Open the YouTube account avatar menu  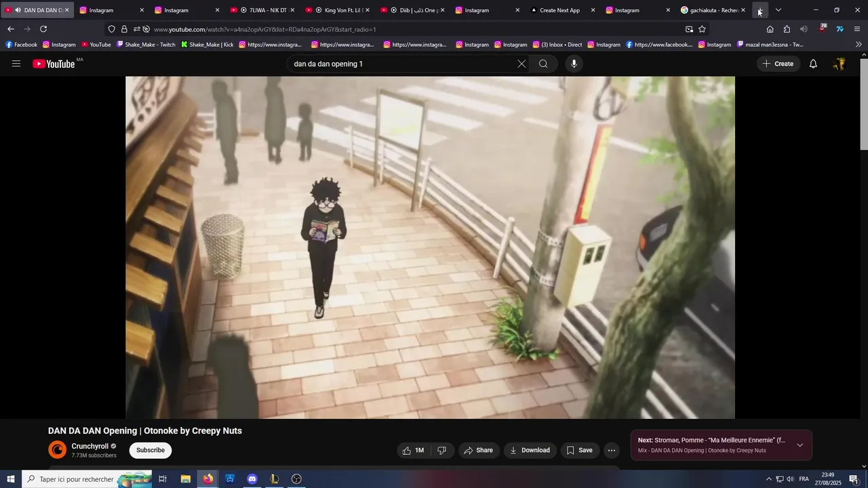click(840, 64)
